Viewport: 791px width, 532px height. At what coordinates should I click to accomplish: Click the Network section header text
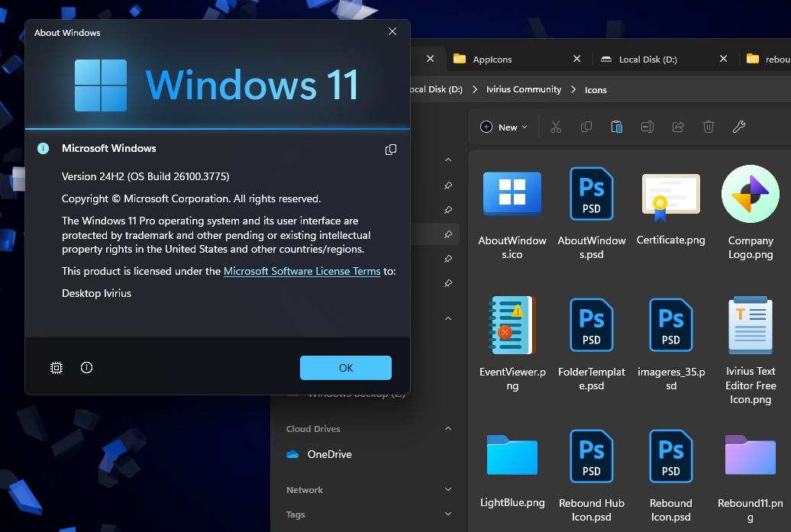[x=304, y=490]
